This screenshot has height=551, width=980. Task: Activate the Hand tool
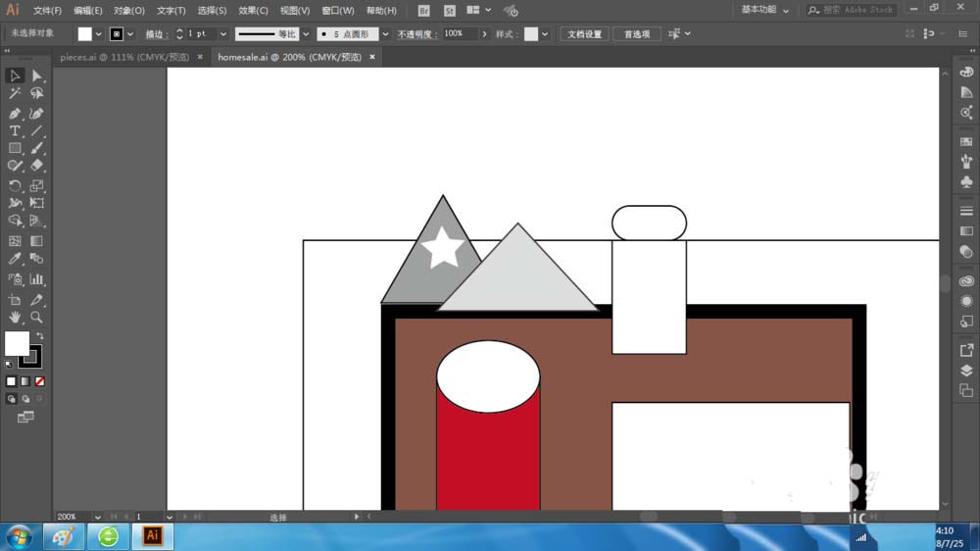[15, 318]
